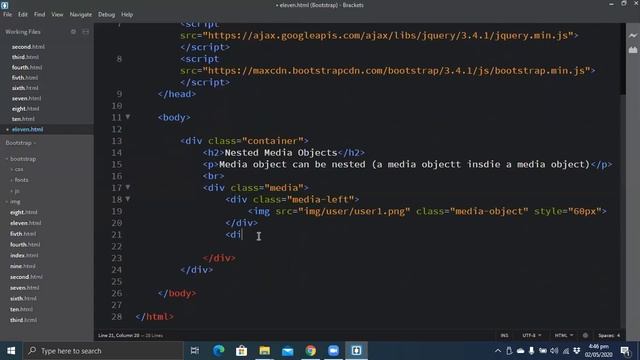Toggle Spaces indentation type in status bar
The width and height of the screenshot is (640, 360).
[606, 335]
